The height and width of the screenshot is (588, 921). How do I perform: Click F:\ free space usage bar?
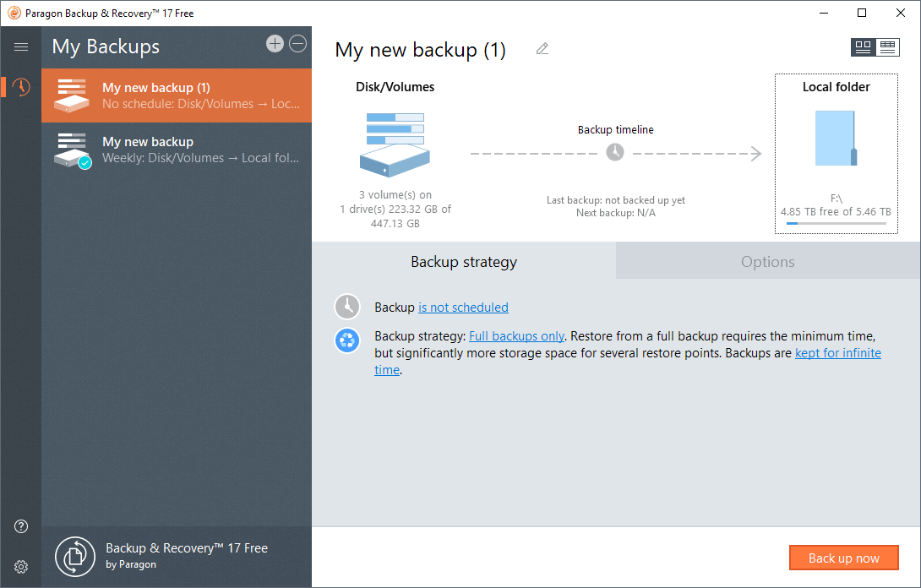point(836,223)
